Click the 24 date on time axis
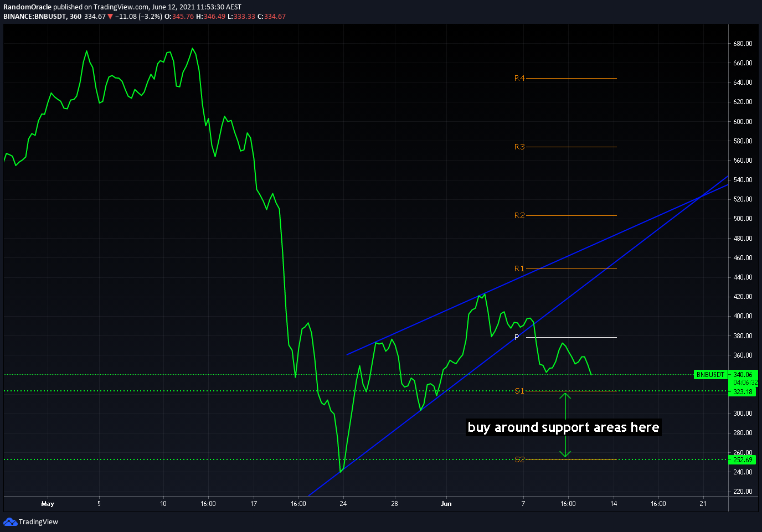This screenshot has width=762, height=532. coord(343,504)
